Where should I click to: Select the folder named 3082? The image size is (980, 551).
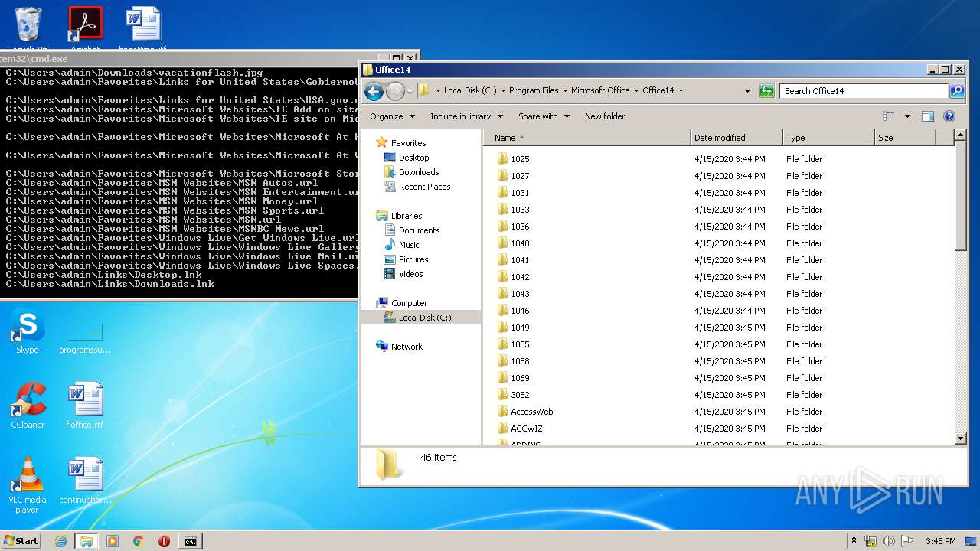click(520, 395)
